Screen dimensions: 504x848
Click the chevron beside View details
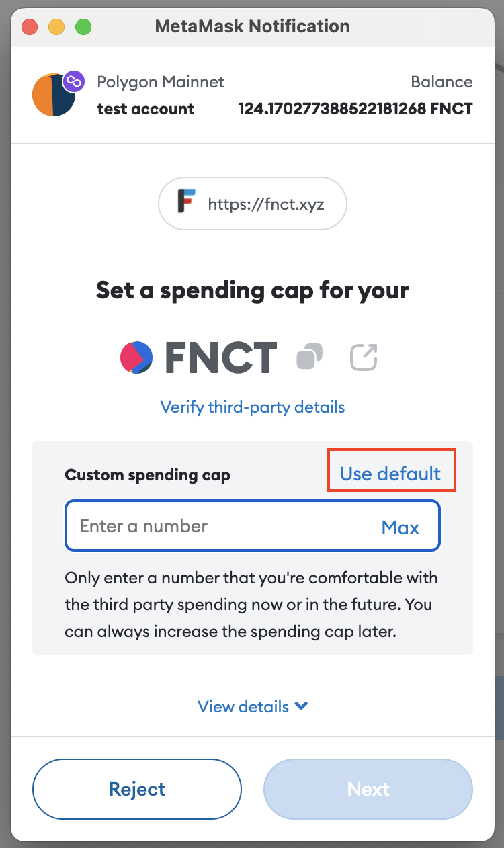point(302,706)
